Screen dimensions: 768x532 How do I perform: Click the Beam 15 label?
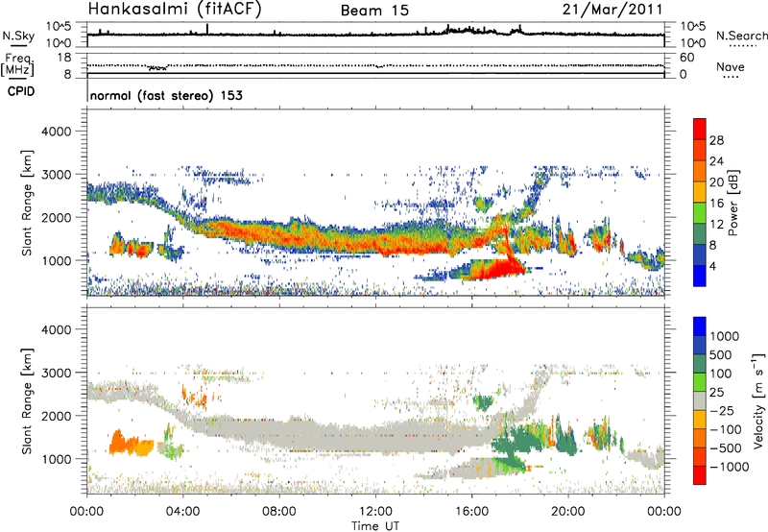tap(374, 11)
